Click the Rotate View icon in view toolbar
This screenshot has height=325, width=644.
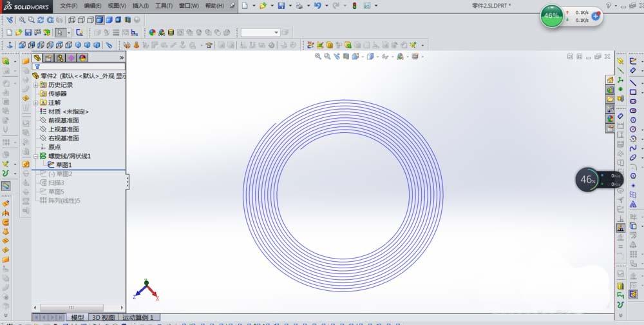click(41, 20)
